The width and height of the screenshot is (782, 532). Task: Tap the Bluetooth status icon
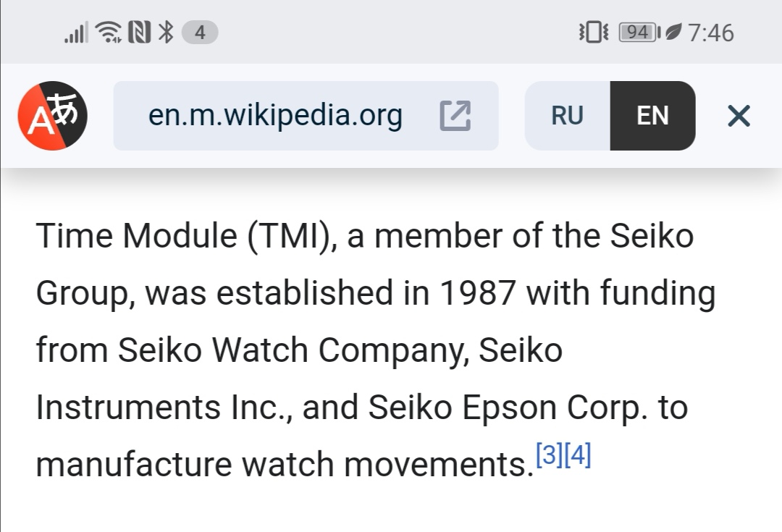point(167,33)
